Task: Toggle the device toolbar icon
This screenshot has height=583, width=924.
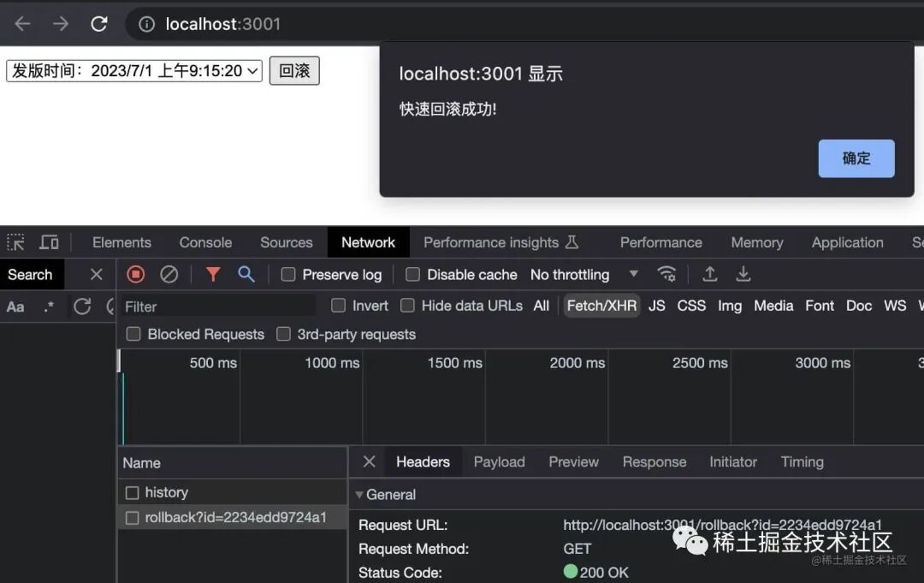Action: point(49,242)
